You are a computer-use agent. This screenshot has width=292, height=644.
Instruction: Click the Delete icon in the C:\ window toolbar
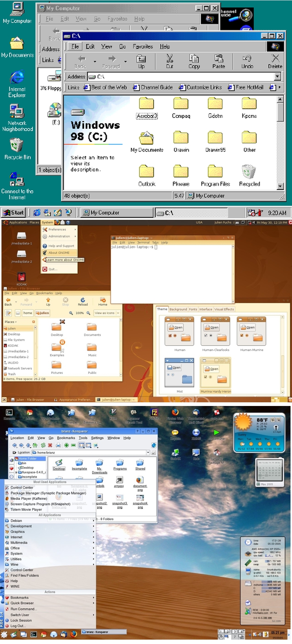tap(275, 61)
